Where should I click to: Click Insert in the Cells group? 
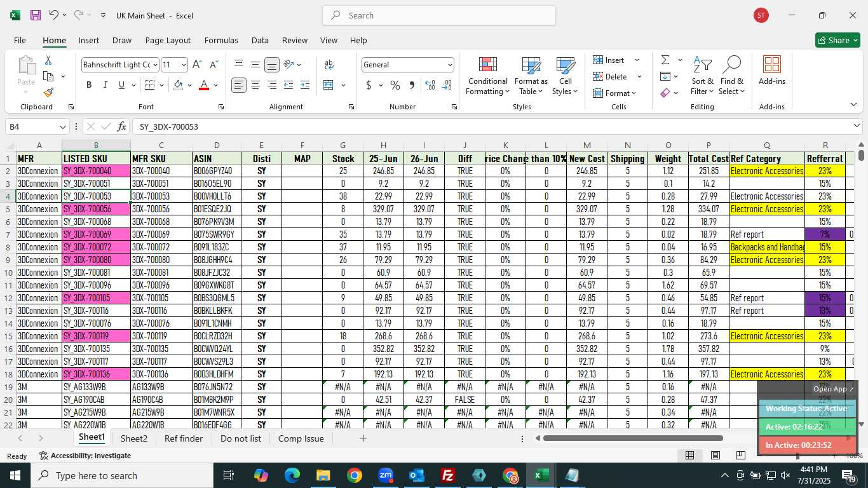click(x=609, y=60)
